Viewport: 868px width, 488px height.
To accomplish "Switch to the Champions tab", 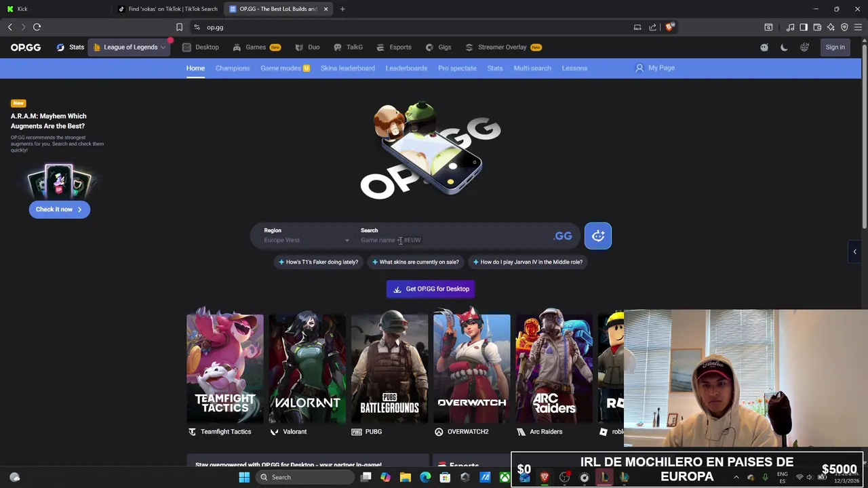I will [x=233, y=68].
